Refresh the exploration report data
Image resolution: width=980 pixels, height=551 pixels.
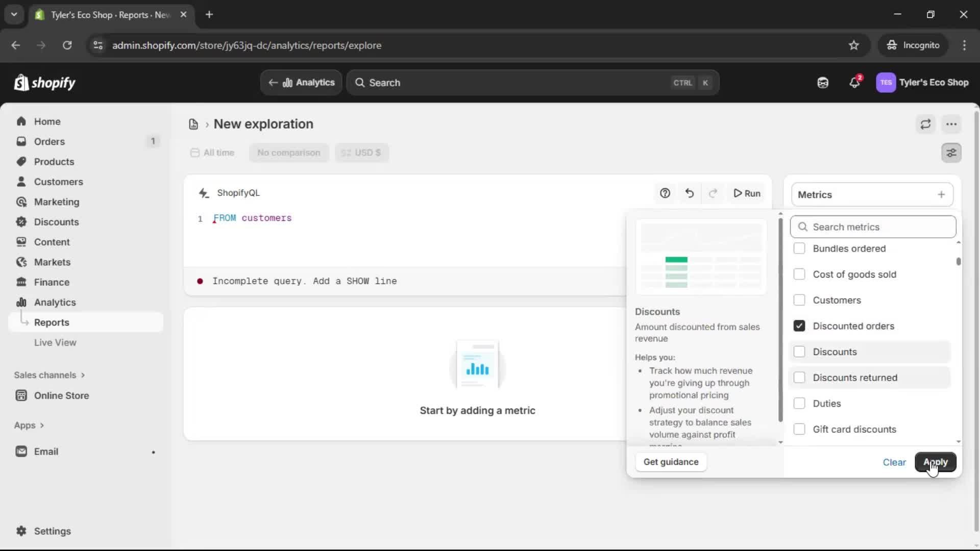point(926,124)
